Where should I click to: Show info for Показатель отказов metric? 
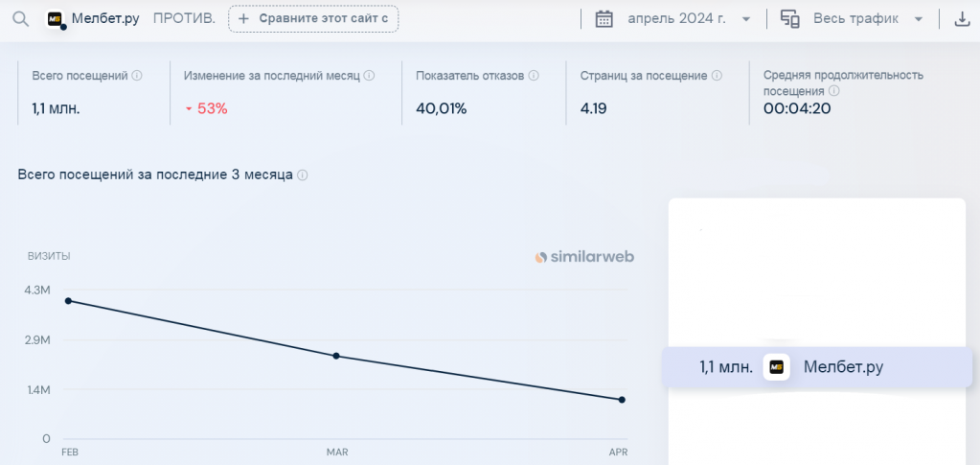534,76
